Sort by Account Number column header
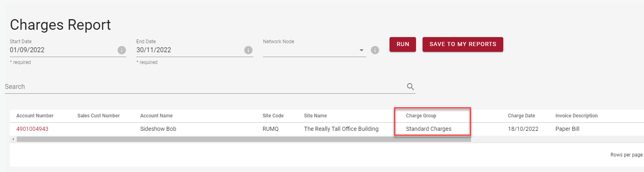The width and height of the screenshot is (644, 172). tap(35, 116)
